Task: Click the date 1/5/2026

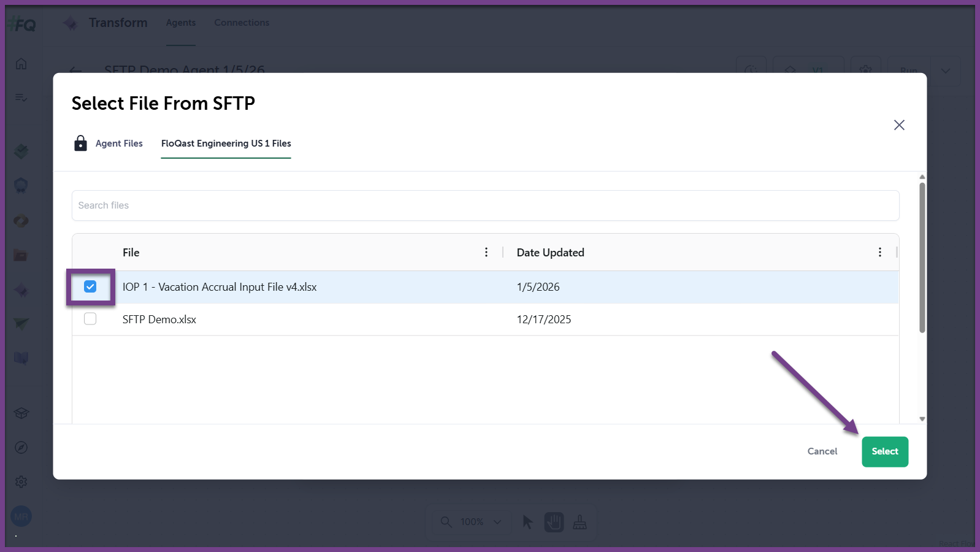Action: (538, 287)
